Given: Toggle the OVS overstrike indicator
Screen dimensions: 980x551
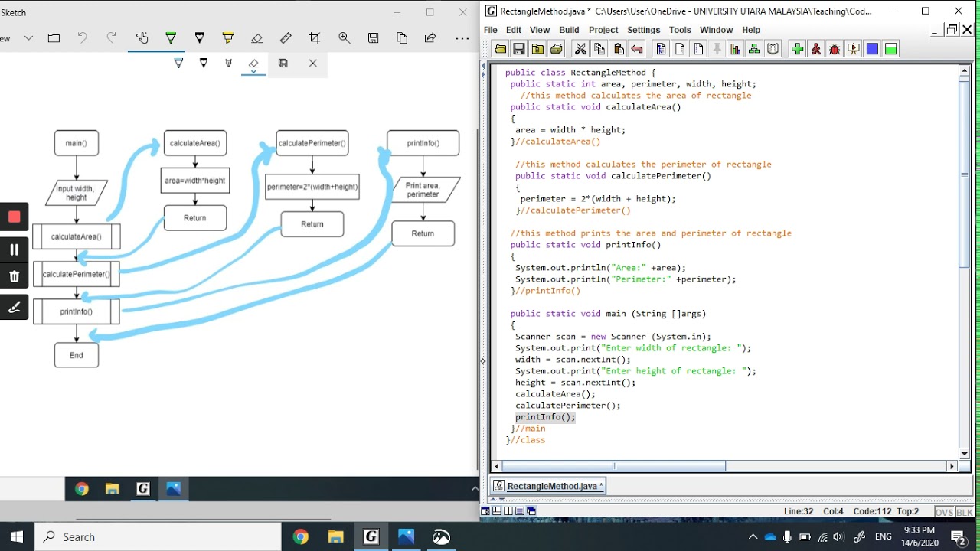Looking at the screenshot, I should [x=944, y=512].
